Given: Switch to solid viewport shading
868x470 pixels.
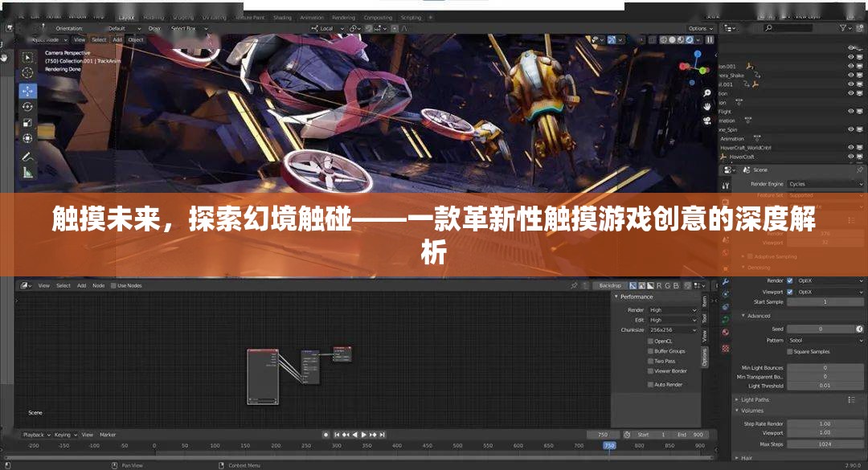Looking at the screenshot, I should click(672, 40).
